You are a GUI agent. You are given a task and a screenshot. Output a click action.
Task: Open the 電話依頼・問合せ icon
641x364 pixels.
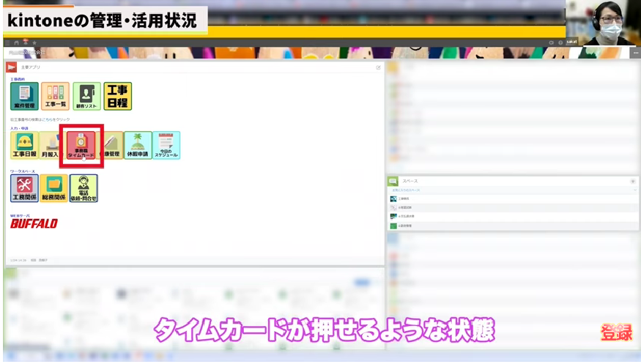(x=84, y=188)
